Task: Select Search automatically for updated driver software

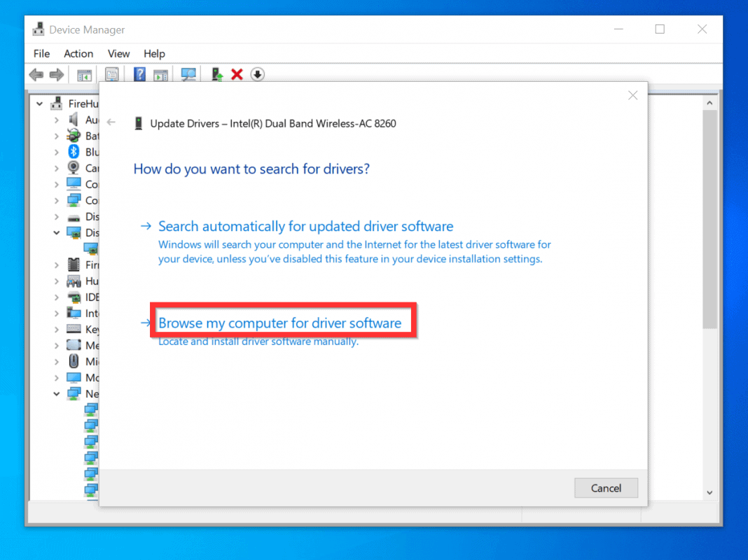Action: coord(306,226)
